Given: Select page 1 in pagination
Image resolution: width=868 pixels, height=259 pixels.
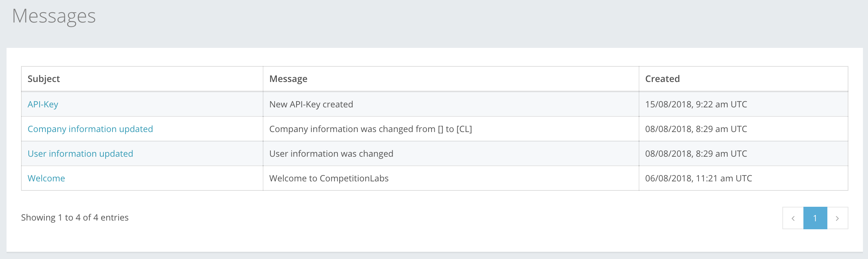Looking at the screenshot, I should (x=815, y=218).
